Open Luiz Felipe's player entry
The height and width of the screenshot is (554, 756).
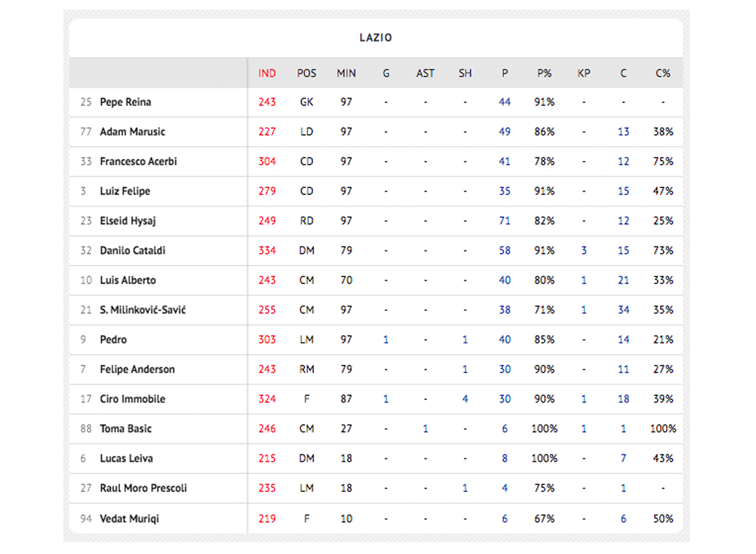(125, 191)
